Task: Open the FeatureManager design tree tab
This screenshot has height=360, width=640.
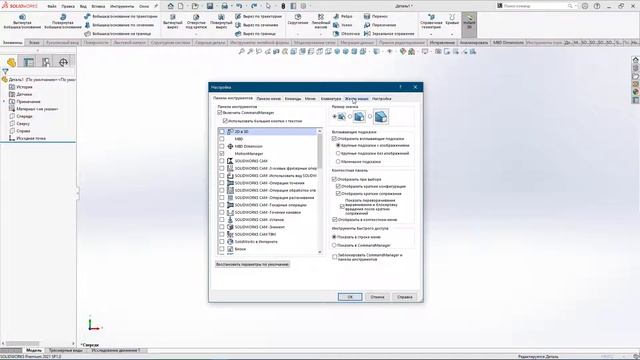Action: 11,62
